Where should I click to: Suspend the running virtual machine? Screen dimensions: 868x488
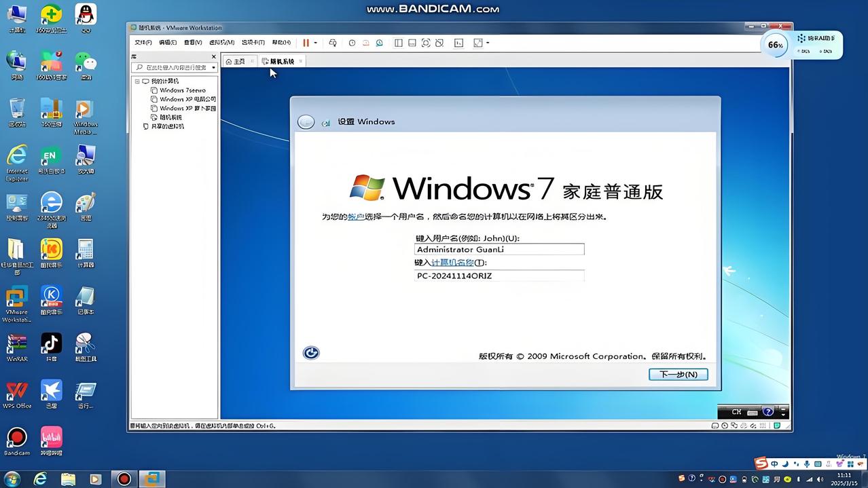pos(306,42)
